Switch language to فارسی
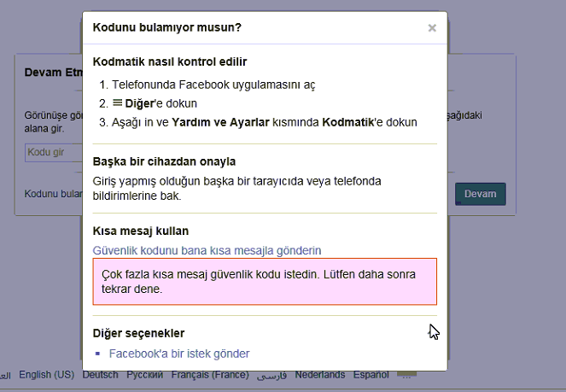The height and width of the screenshot is (392, 566). pos(271,376)
